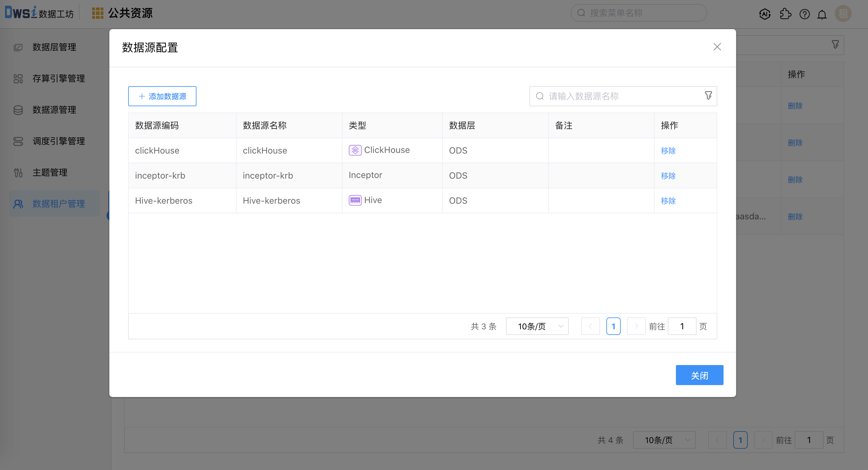Click the Hive type icon

(354, 200)
